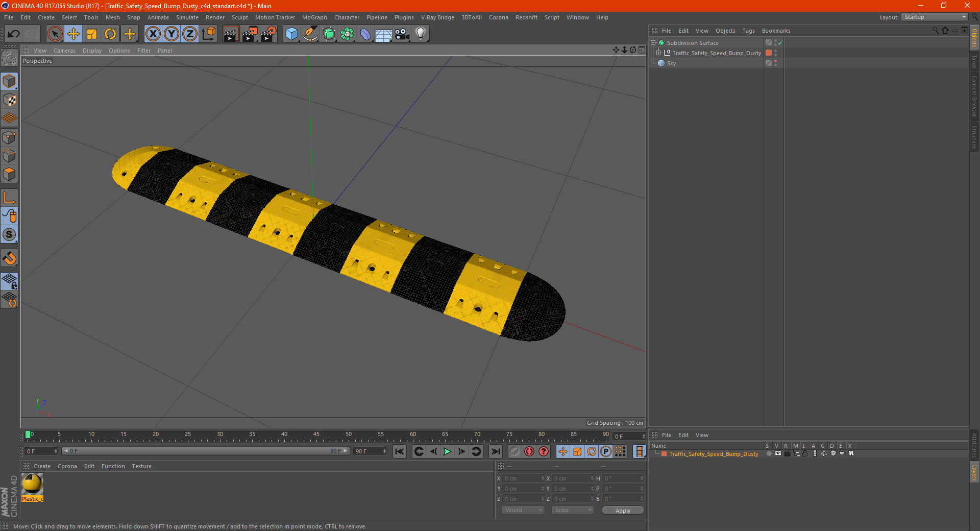Screen dimensions: 980x531
Task: Click Render View clapperboard icon
Action: coord(231,34)
